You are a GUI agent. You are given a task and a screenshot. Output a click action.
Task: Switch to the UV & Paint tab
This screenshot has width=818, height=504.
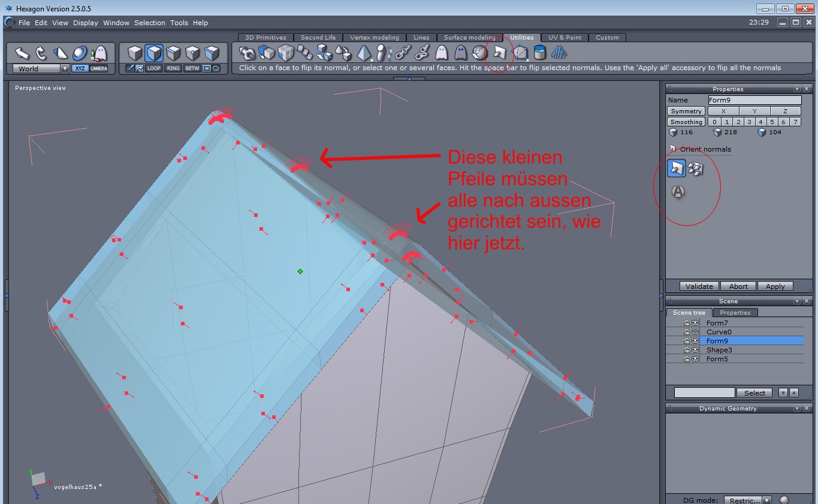click(565, 37)
